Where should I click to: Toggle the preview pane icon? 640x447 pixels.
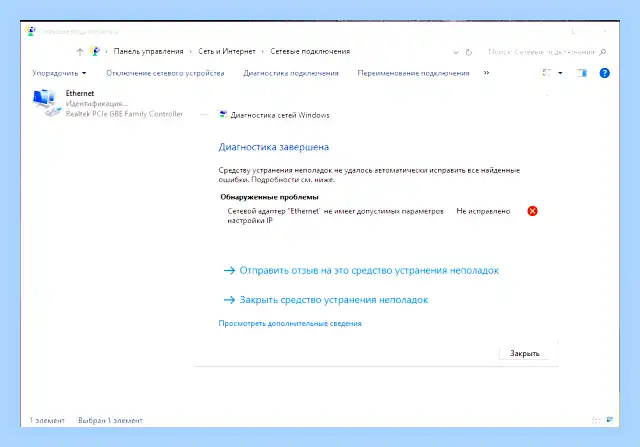tap(582, 73)
